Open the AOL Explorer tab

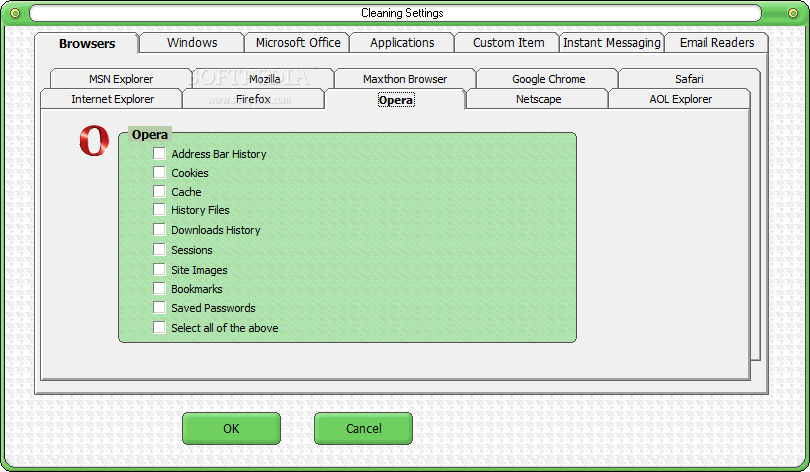coord(680,99)
